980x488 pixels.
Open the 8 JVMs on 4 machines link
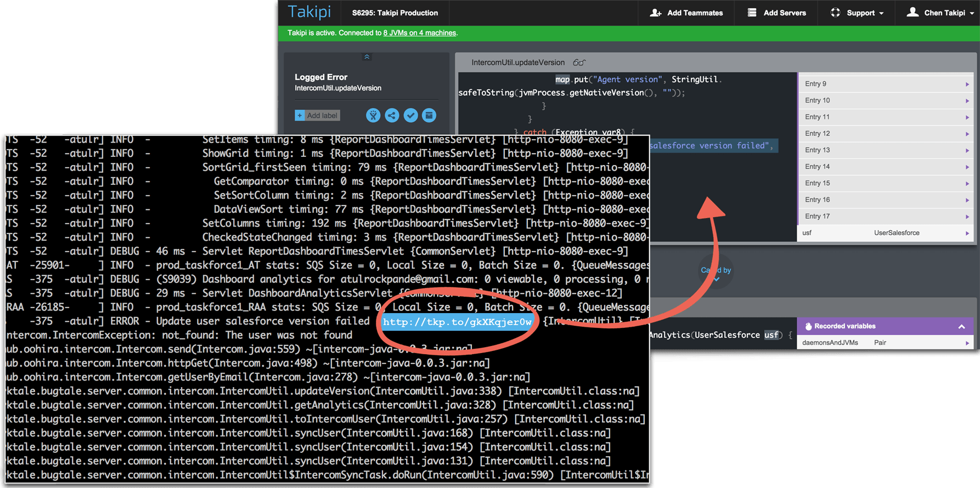(420, 33)
